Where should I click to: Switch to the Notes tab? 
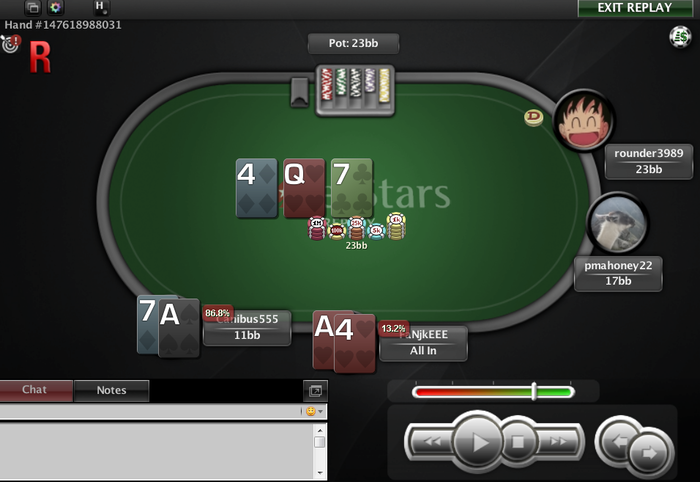[112, 391]
